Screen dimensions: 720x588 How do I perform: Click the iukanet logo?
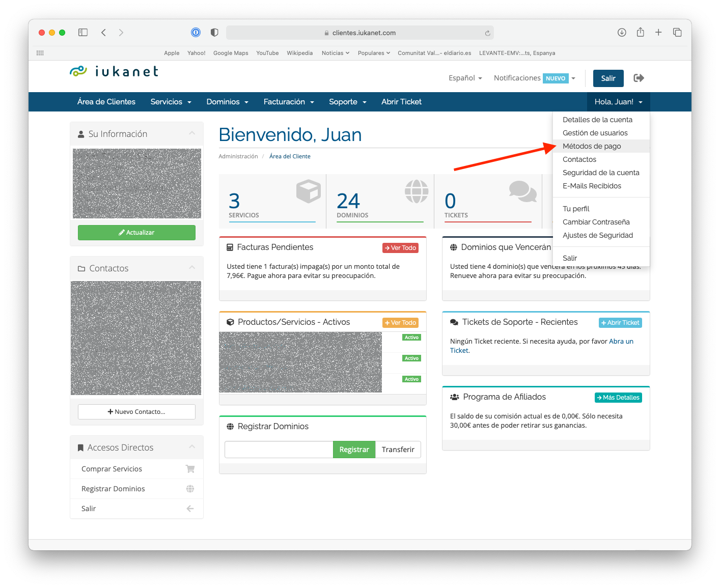[x=114, y=71]
